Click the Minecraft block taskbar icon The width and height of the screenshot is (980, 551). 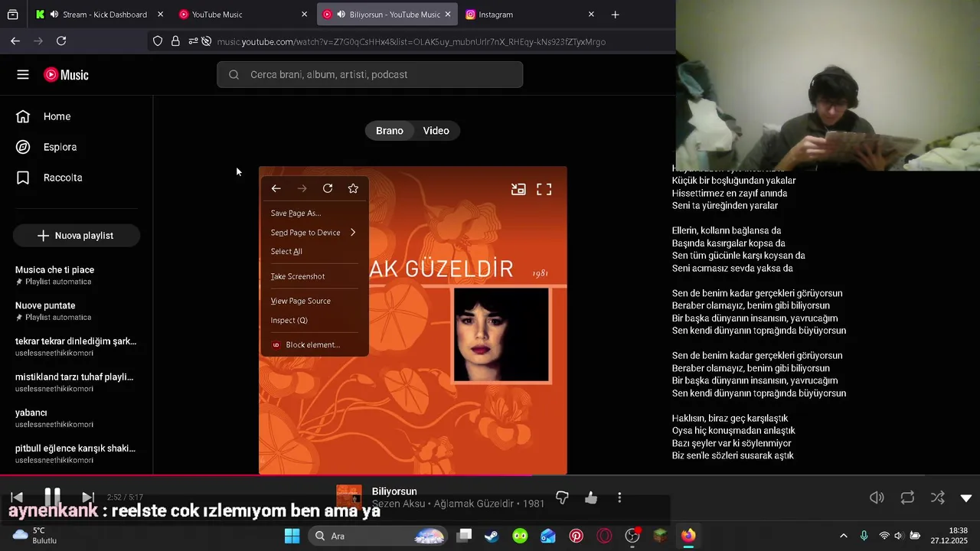point(660,536)
